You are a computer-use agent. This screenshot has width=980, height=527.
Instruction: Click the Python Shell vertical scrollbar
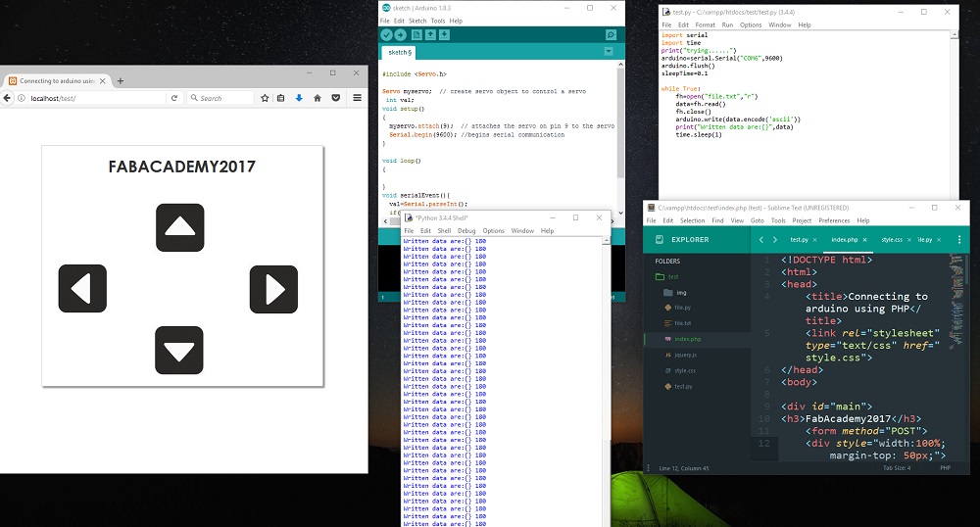607,382
